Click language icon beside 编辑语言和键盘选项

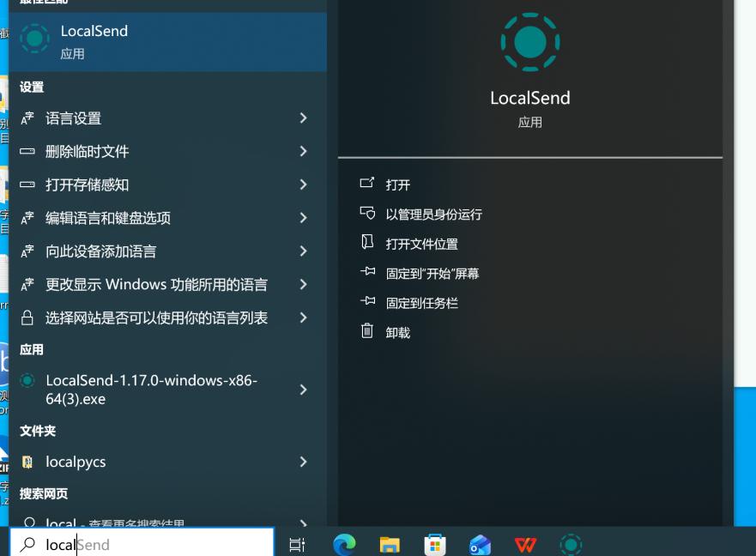pyautogui.click(x=27, y=218)
